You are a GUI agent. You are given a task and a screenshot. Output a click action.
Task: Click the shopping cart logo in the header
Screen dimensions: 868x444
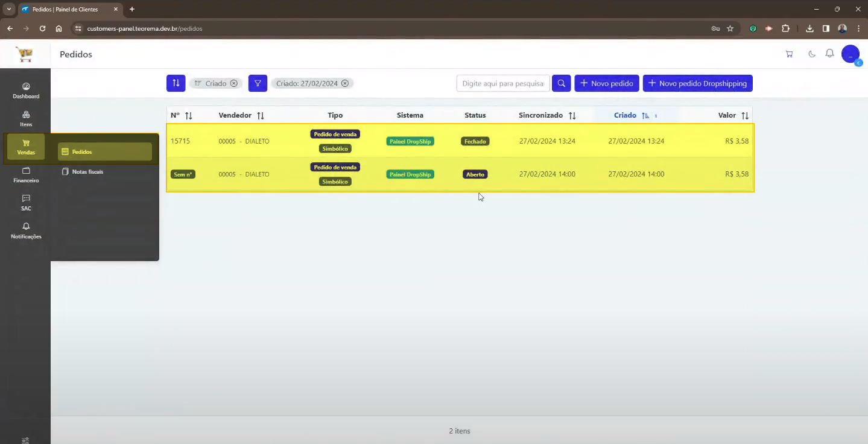click(25, 54)
